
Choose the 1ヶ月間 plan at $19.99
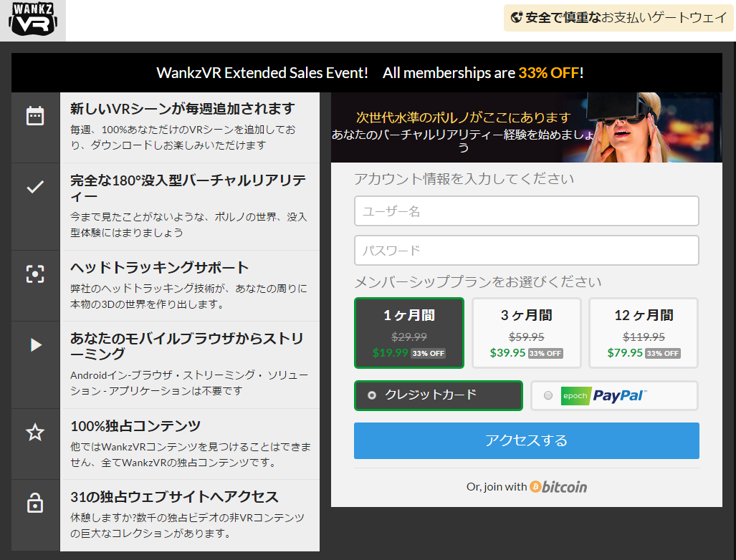click(x=408, y=332)
